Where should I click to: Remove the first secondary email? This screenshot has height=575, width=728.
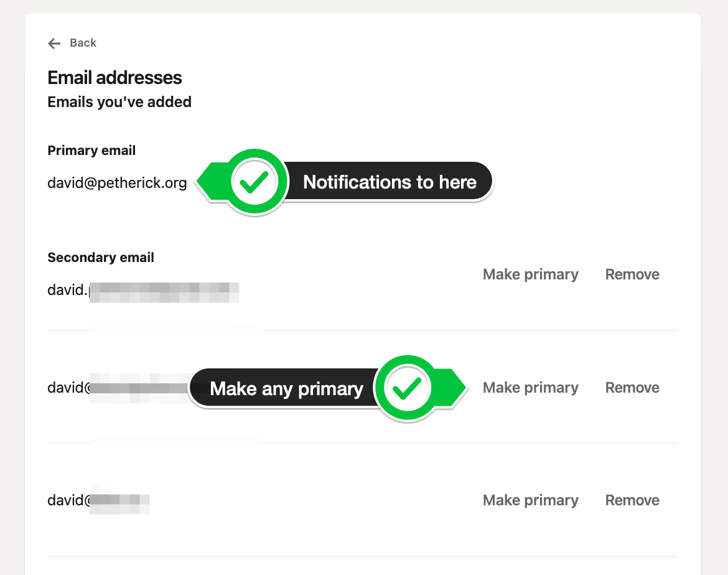pos(632,274)
